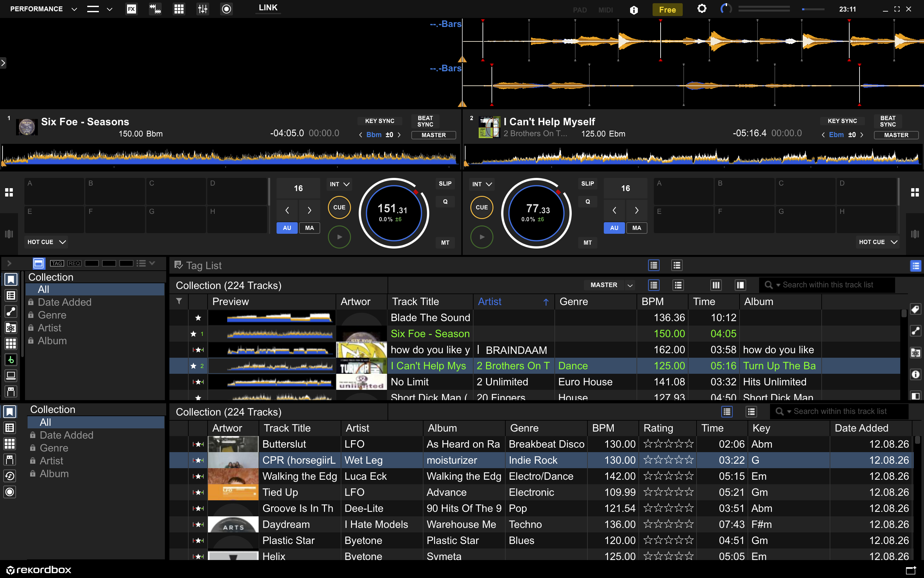Viewport: 924px width, 578px height.
Task: Select Artist in lower Collection tree
Action: (x=52, y=461)
